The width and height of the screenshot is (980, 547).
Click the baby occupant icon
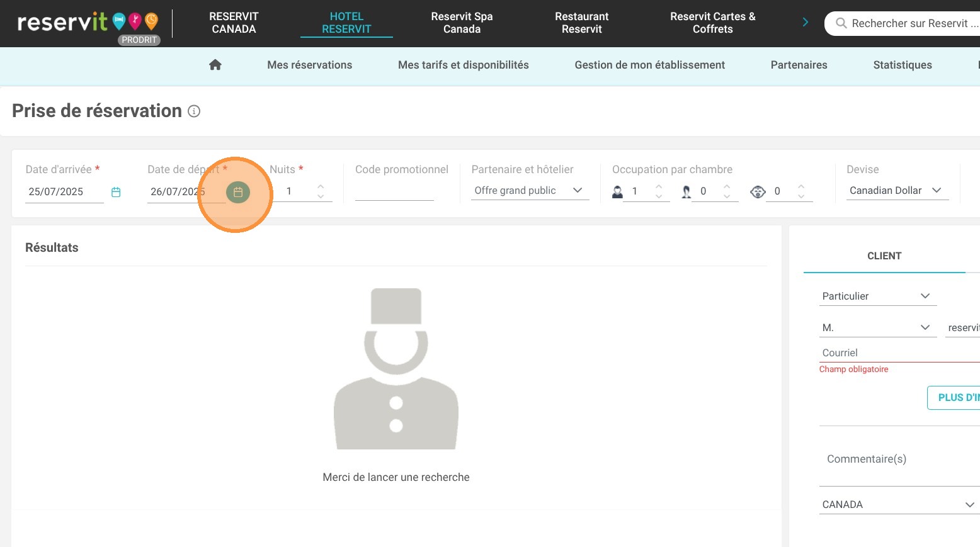coord(758,191)
